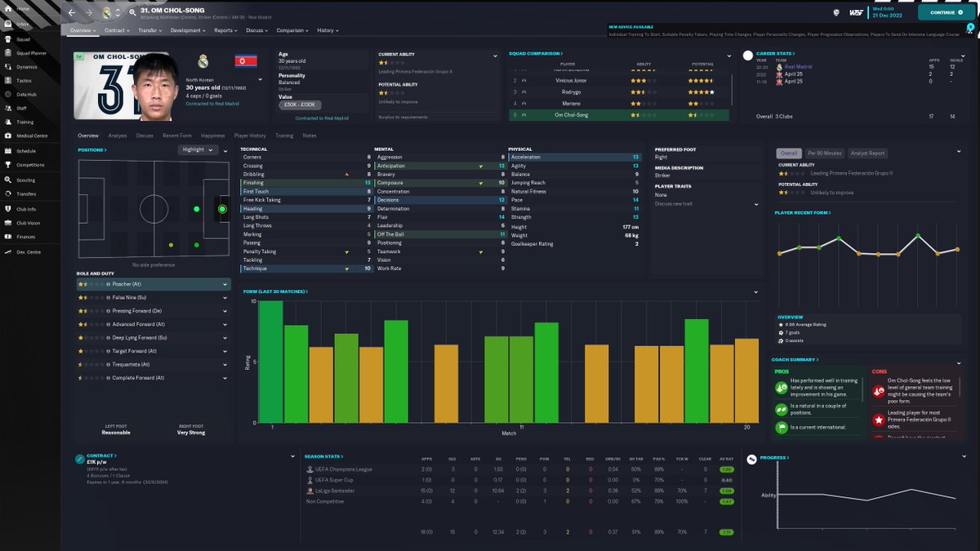
Task: Click Real Madrid crest in title bar
Action: coord(106,12)
